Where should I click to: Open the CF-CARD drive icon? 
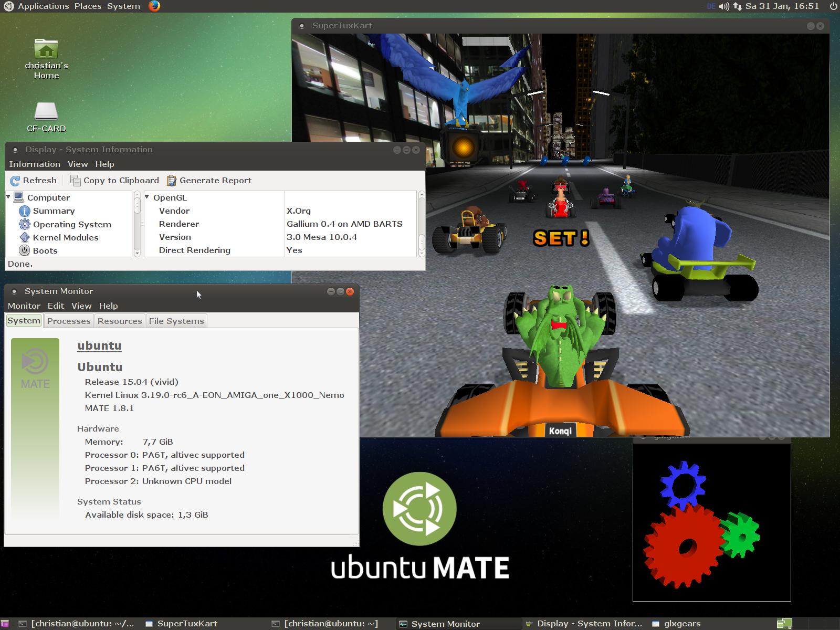point(46,111)
